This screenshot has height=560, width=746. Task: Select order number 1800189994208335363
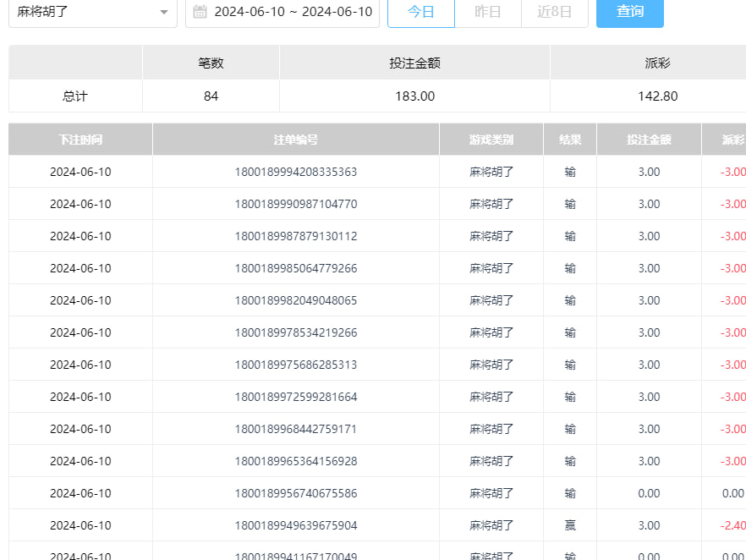pos(296,172)
